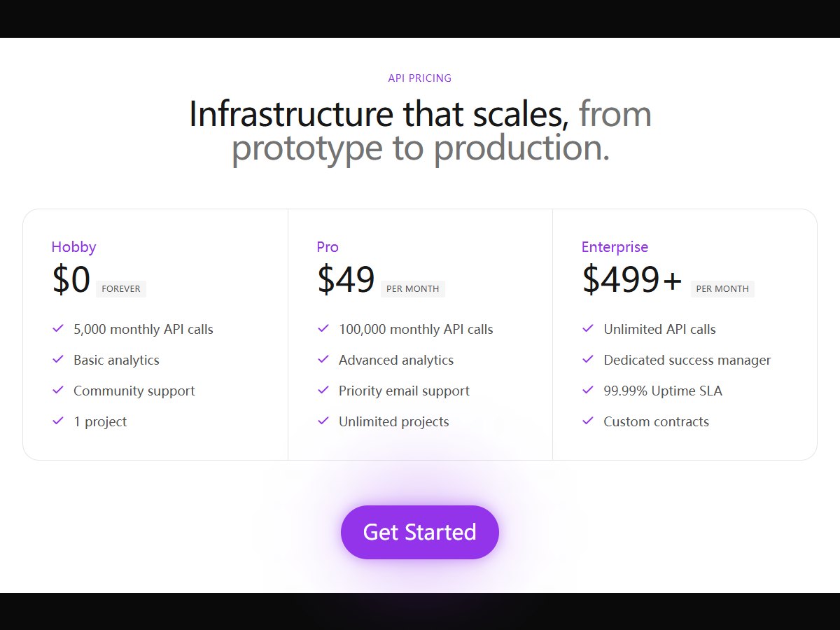
Task: Click the API PRICING label
Action: 420,78
